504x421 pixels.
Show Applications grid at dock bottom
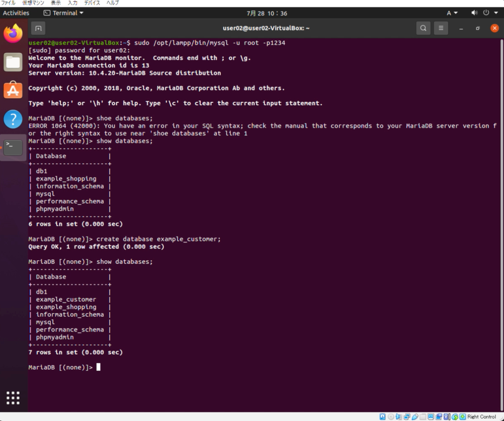pyautogui.click(x=13, y=398)
